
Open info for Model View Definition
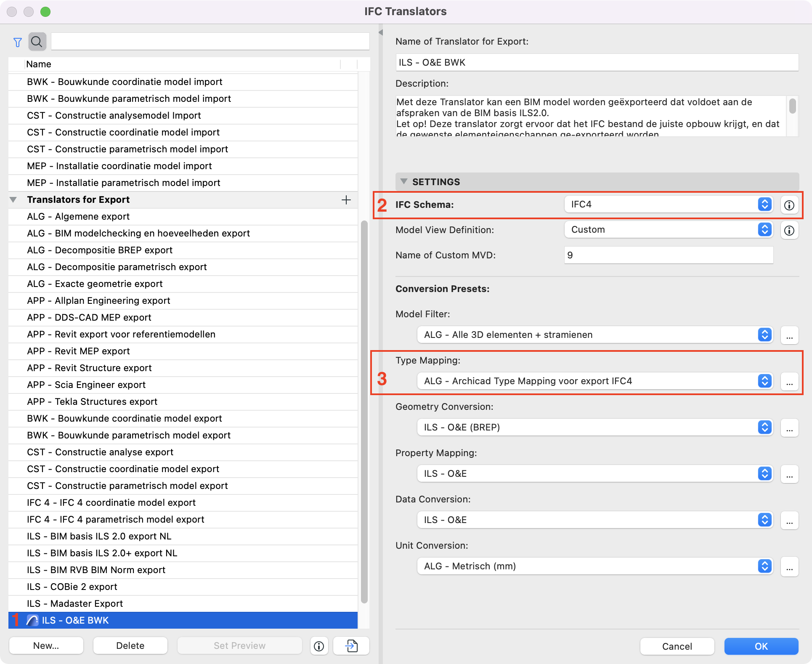789,230
